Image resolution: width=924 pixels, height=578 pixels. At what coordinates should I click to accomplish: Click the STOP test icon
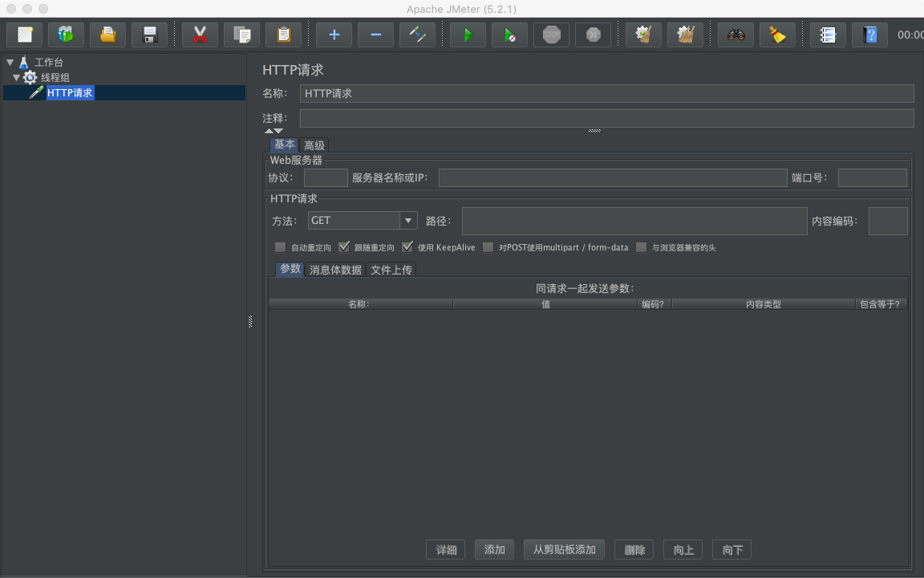(552, 35)
